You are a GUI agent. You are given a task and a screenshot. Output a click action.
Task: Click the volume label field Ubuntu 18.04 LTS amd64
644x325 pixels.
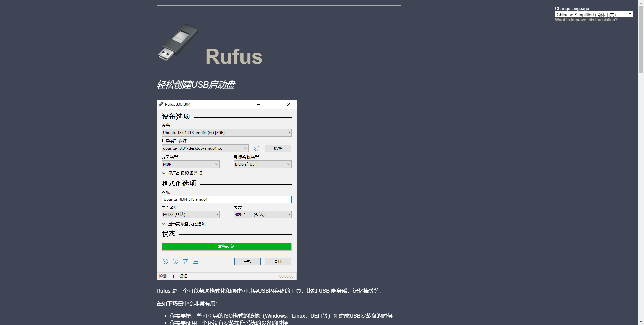226,199
